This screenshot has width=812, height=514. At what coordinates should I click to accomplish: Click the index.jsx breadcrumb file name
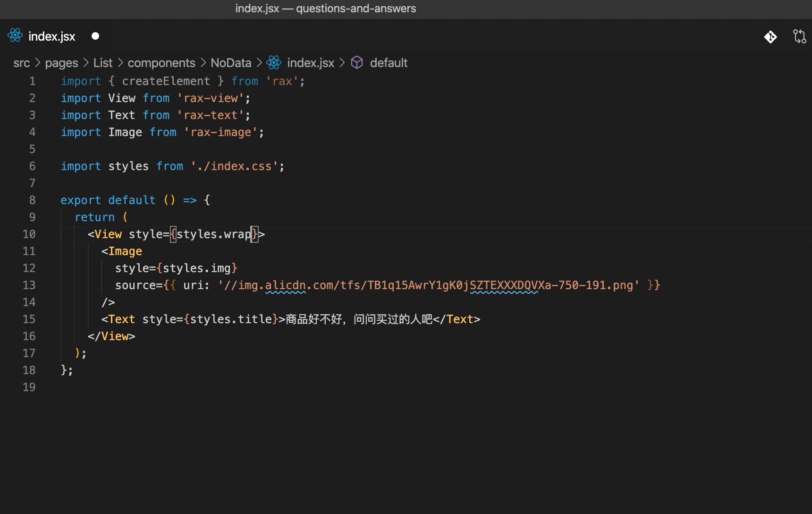pyautogui.click(x=311, y=63)
